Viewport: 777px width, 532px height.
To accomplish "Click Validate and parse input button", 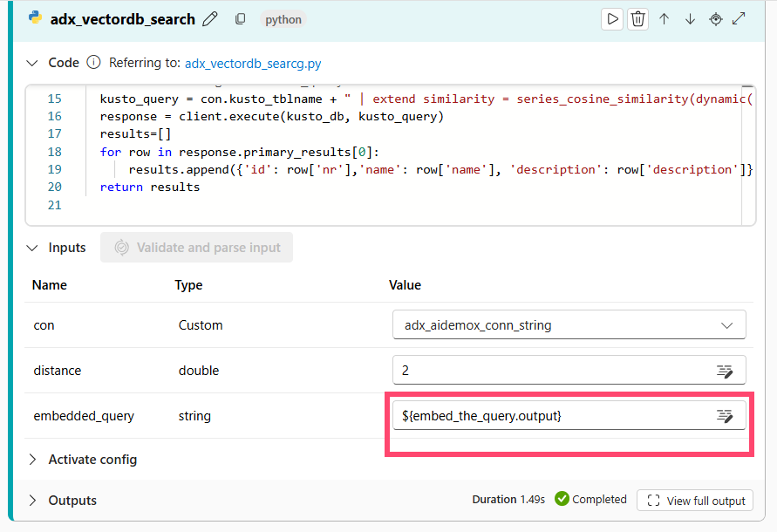I will (x=196, y=248).
